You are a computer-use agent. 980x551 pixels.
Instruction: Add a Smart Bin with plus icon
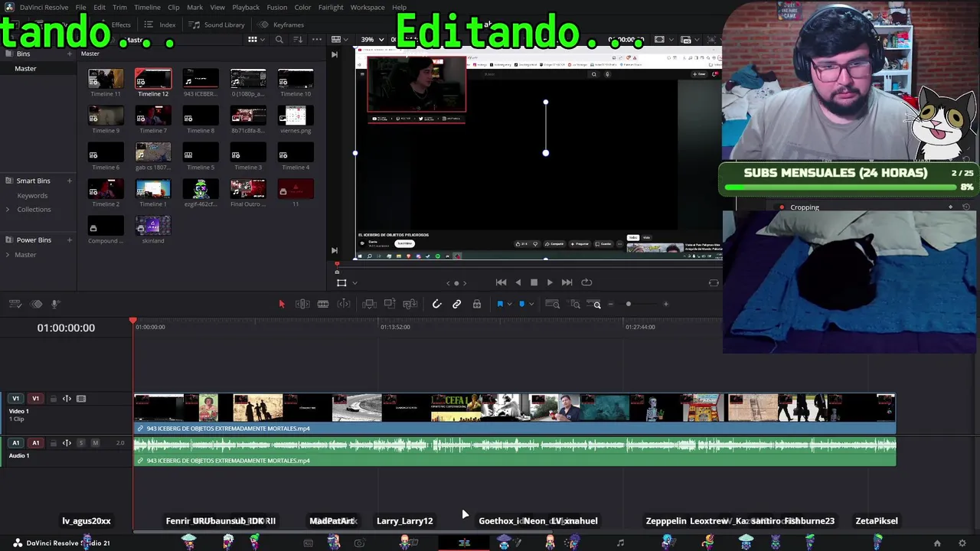69,181
